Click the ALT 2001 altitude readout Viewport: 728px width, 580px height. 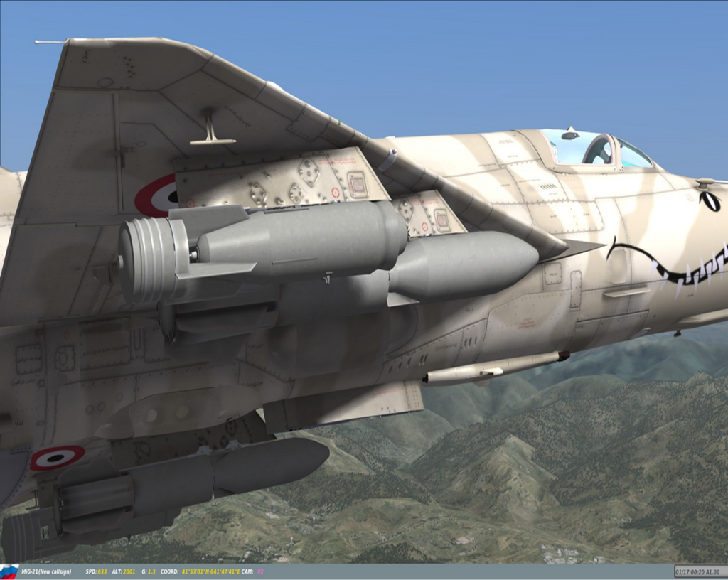pos(124,571)
